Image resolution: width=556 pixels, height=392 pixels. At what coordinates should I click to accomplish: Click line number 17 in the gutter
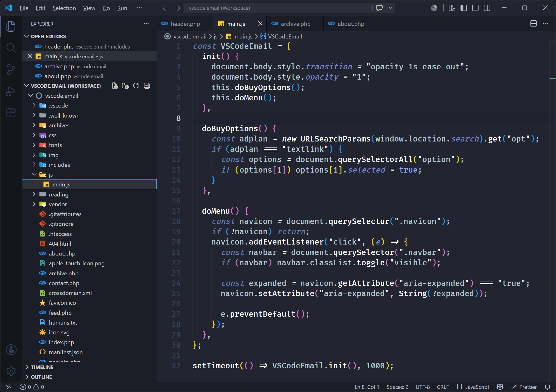click(176, 211)
